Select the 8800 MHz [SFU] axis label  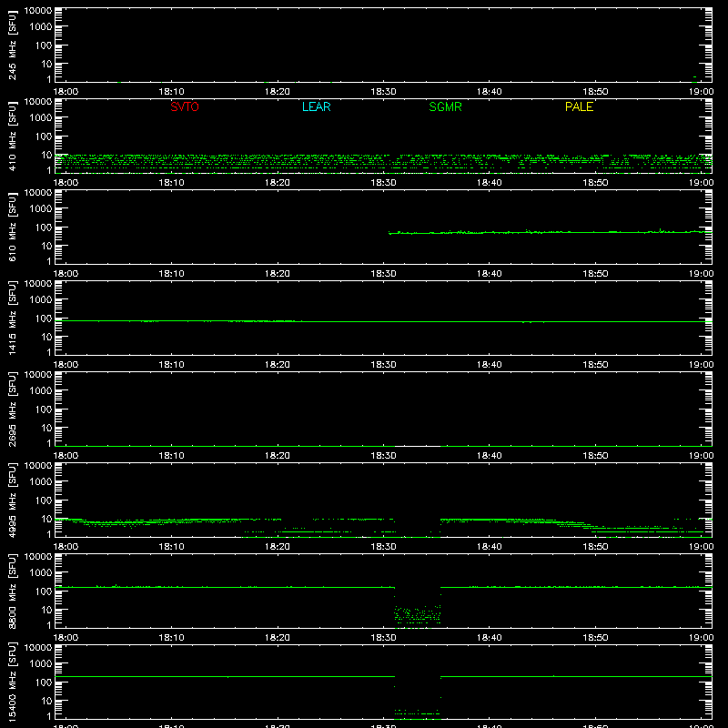tap(12, 591)
